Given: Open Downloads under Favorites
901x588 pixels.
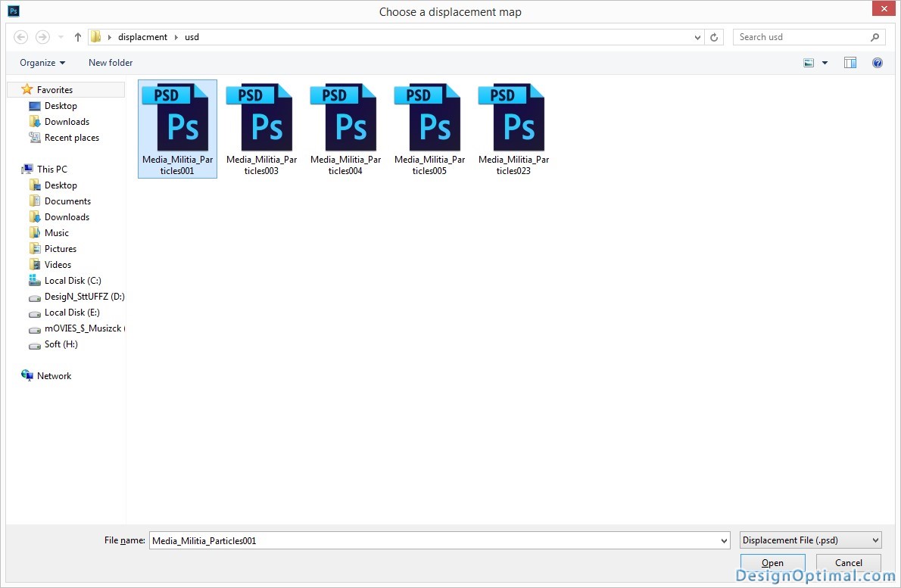Looking at the screenshot, I should click(66, 122).
